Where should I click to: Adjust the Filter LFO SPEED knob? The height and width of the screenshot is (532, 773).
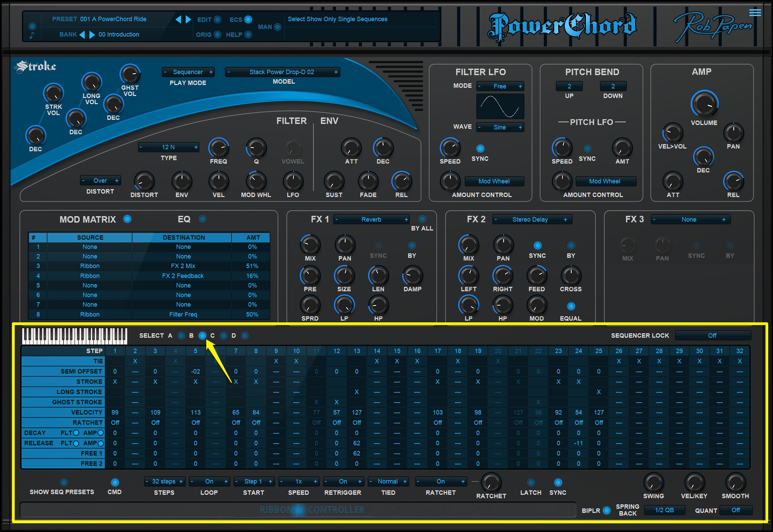(450, 148)
